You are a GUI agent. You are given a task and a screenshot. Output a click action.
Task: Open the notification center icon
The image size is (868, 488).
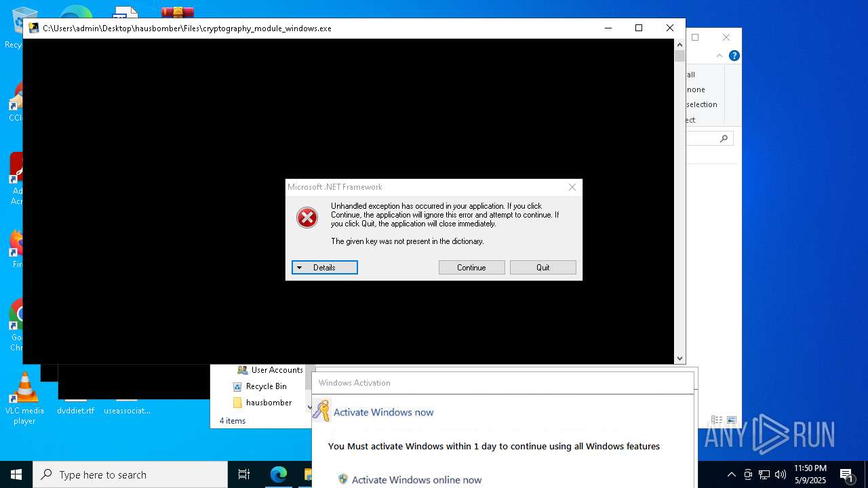tap(846, 474)
